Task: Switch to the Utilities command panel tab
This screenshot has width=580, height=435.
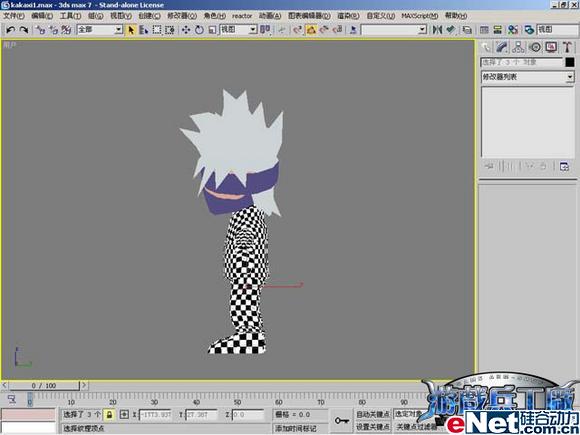Action: [x=567, y=47]
